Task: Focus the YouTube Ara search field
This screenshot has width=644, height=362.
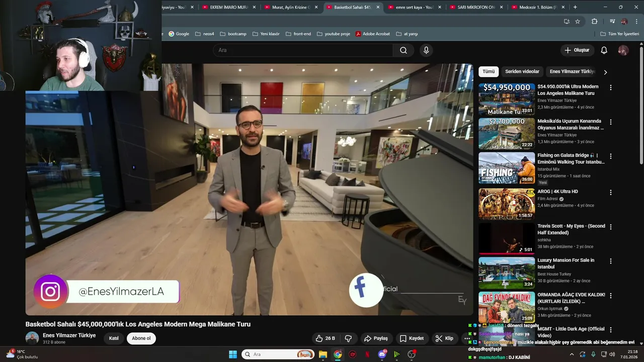Action: (x=303, y=50)
